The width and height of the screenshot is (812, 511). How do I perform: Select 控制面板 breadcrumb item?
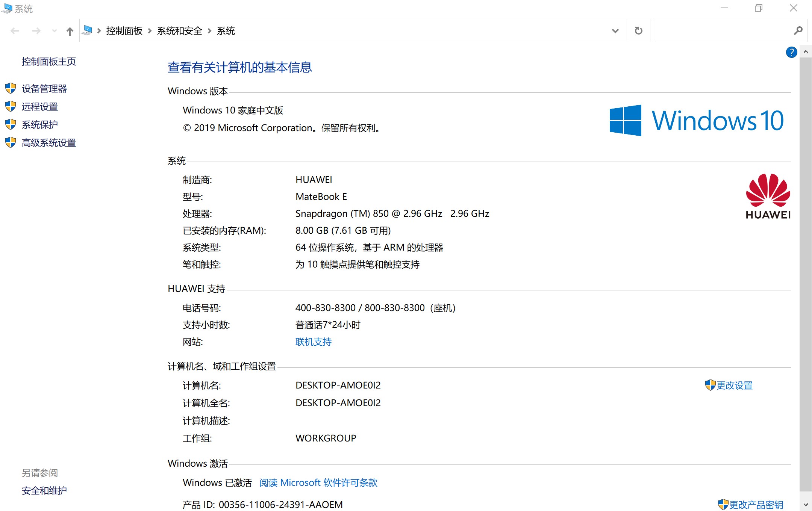click(x=124, y=31)
